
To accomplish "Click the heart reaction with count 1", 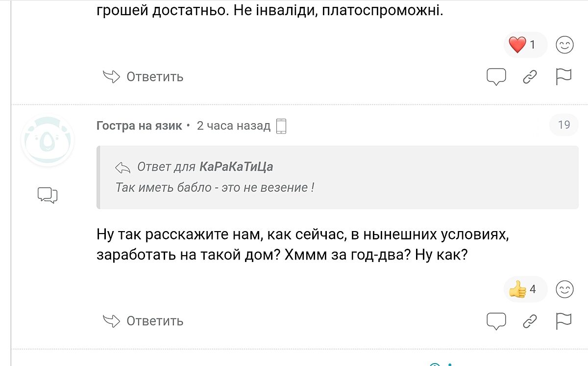I will tap(523, 45).
